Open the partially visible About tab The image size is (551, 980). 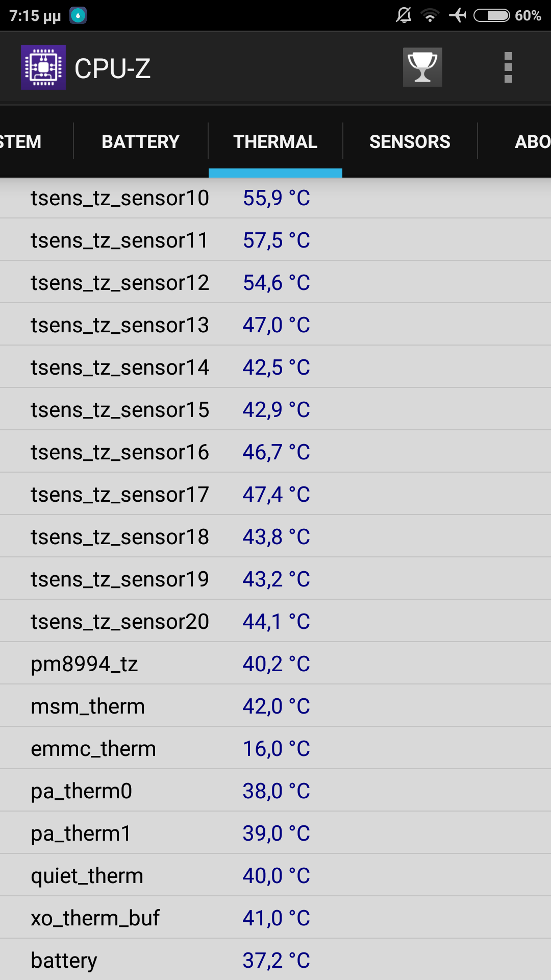point(532,141)
